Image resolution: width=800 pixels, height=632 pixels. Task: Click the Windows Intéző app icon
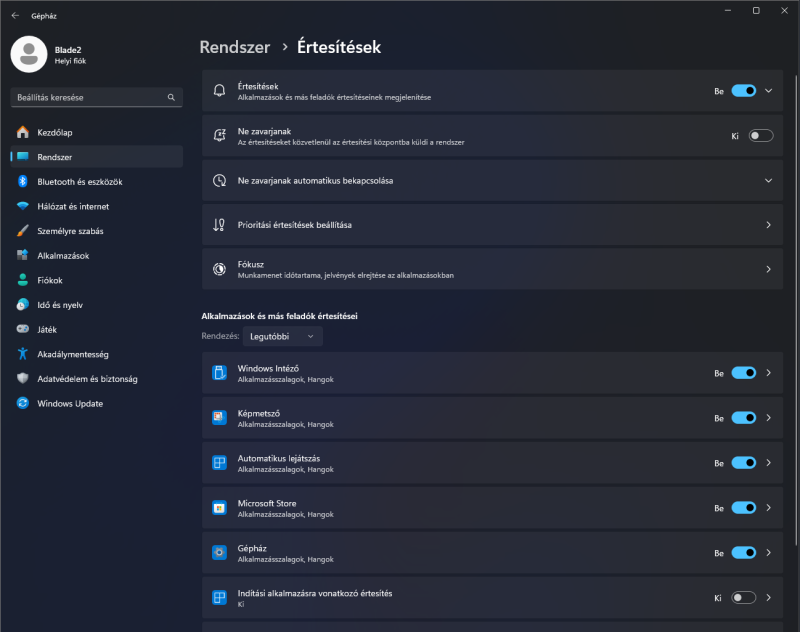point(219,373)
